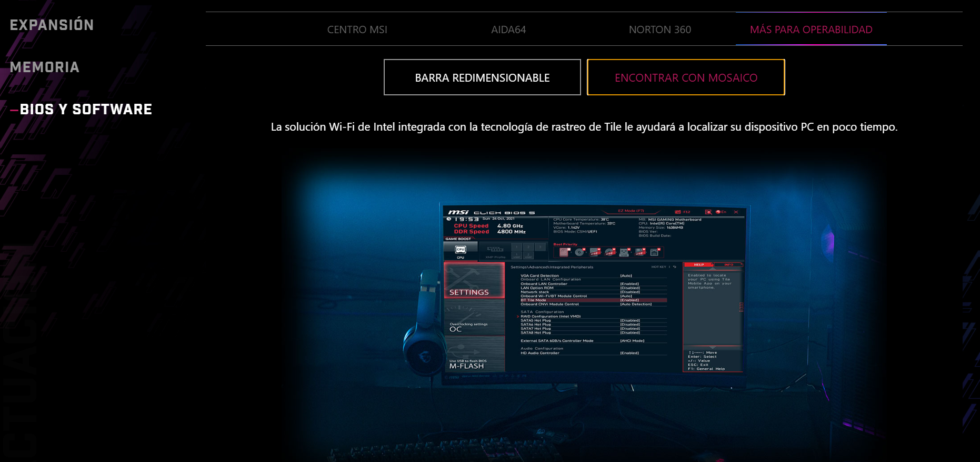Click the MSI Click BIOS 5 logo
The width and height of the screenshot is (980, 462).
point(491,212)
